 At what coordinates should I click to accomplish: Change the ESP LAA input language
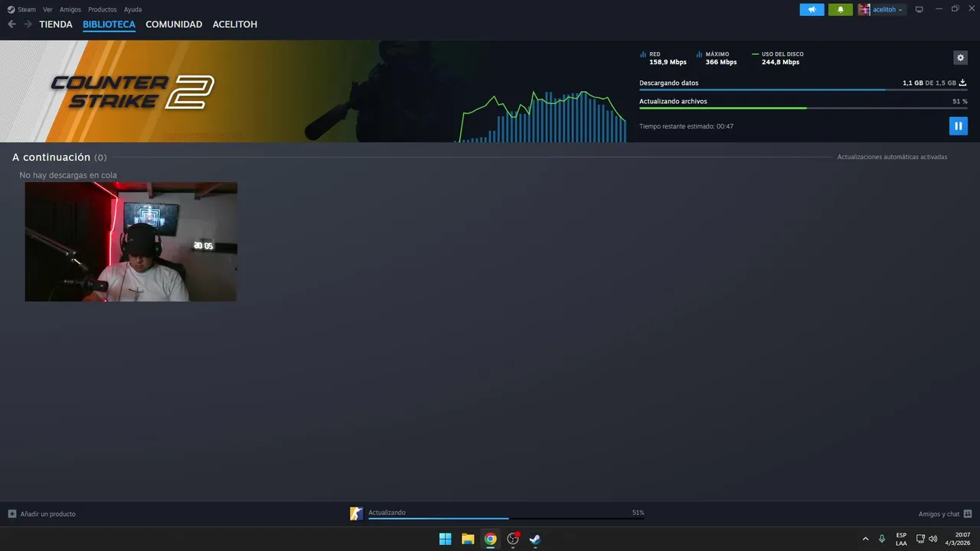click(x=901, y=539)
